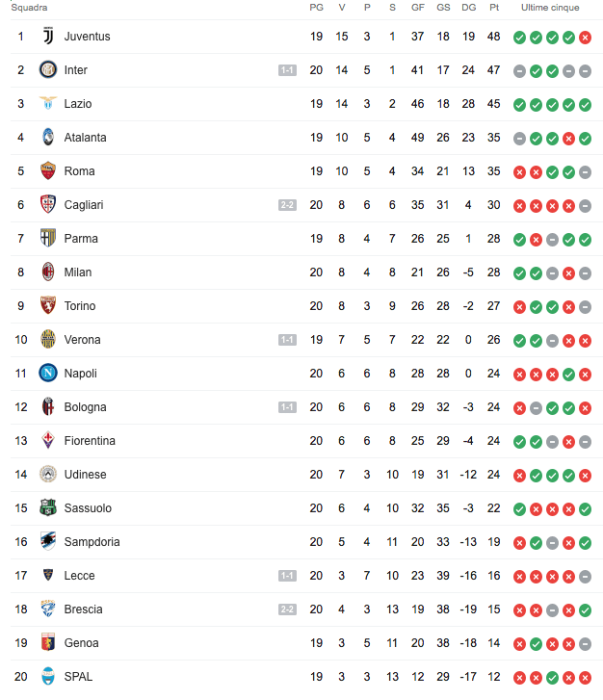
Task: Click the Juventus club crest icon
Action: (x=48, y=37)
